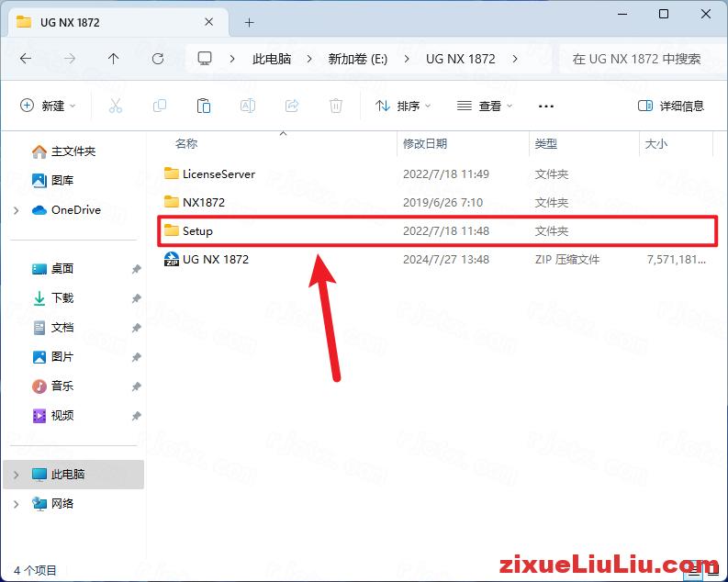Select the UG NX 1872 tab
The image size is (728, 582).
[x=118, y=22]
